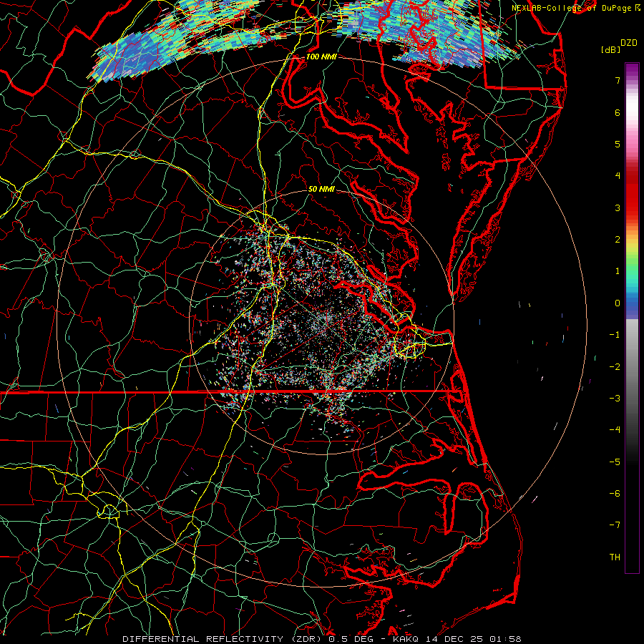This screenshot has width=644, height=644.
Task: Click the ZDR color scale bar
Action: pos(632,318)
